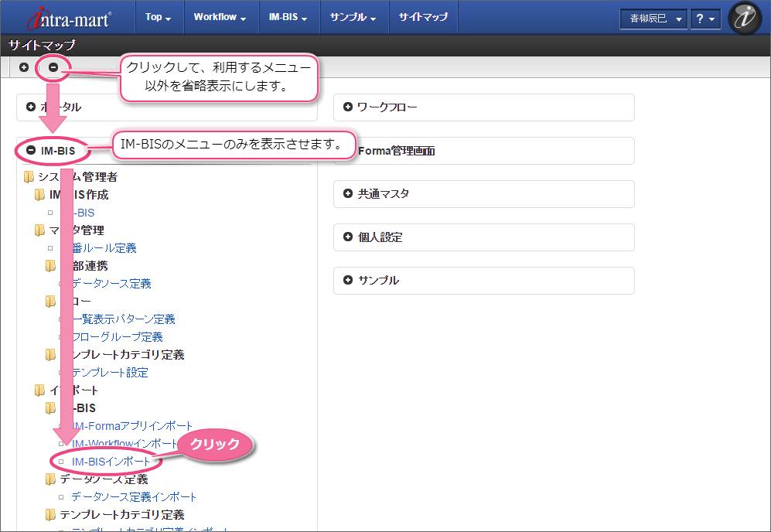The width and height of the screenshot is (771, 532).
Task: Click the マスタ管理 folder icon
Action: tap(40, 230)
